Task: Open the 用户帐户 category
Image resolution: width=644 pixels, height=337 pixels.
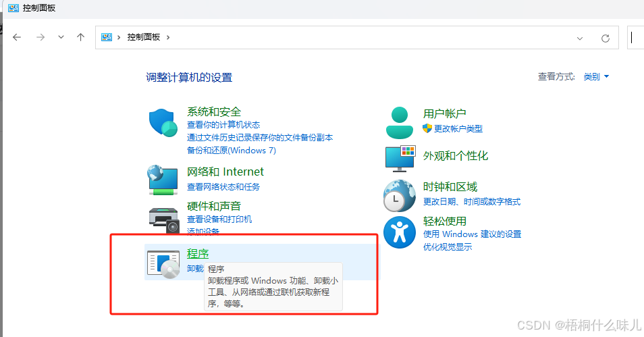Action: (445, 113)
